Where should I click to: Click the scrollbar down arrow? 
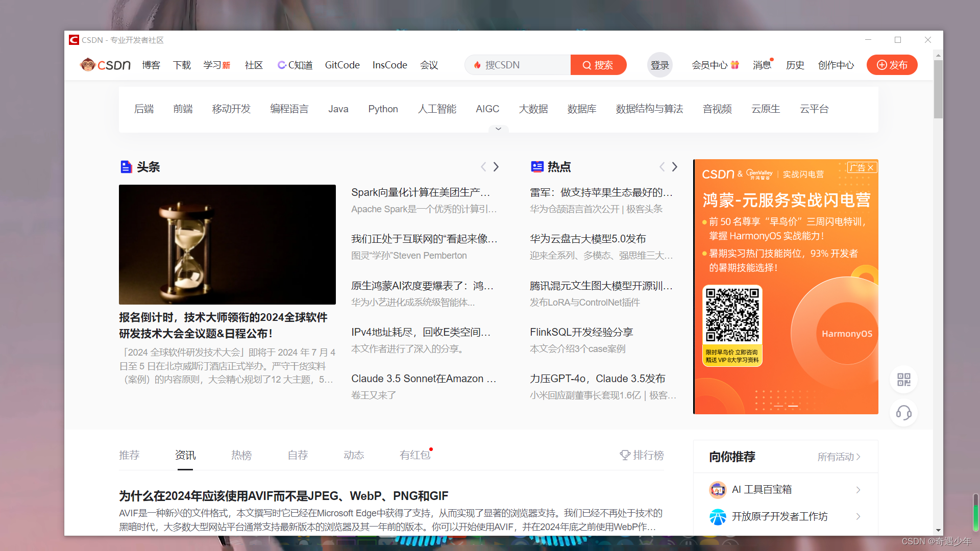coord(938,530)
